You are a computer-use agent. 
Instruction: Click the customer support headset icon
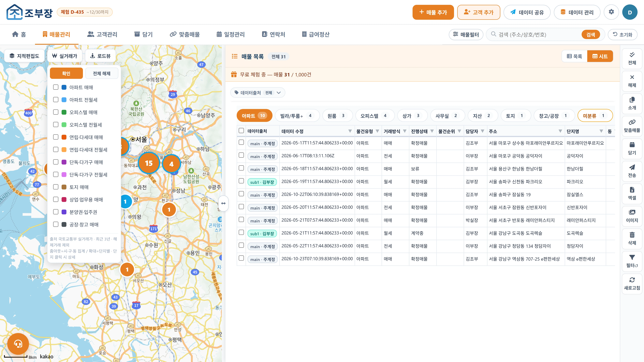[18, 344]
